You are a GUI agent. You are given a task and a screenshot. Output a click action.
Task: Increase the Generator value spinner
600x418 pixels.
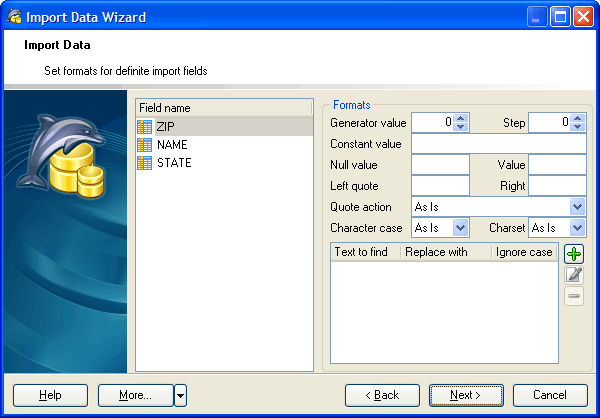[460, 118]
